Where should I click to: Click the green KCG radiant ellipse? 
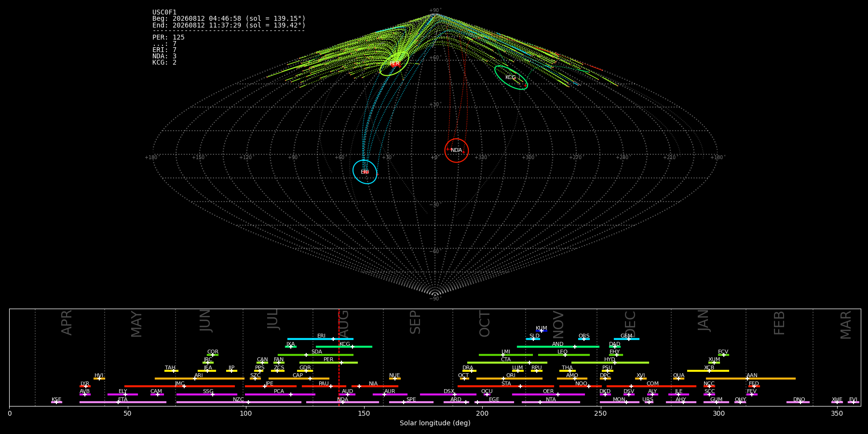coord(511,78)
